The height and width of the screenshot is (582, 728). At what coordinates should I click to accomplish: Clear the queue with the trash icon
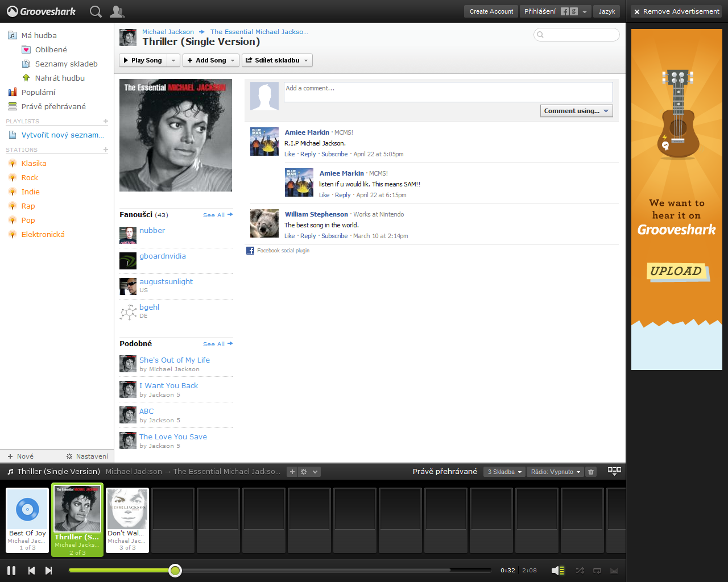click(x=591, y=472)
